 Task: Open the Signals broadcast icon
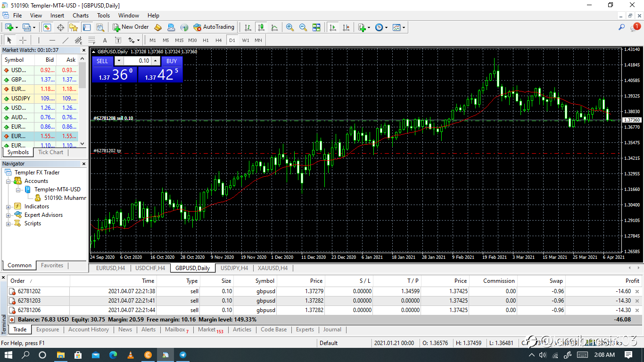[x=184, y=27]
